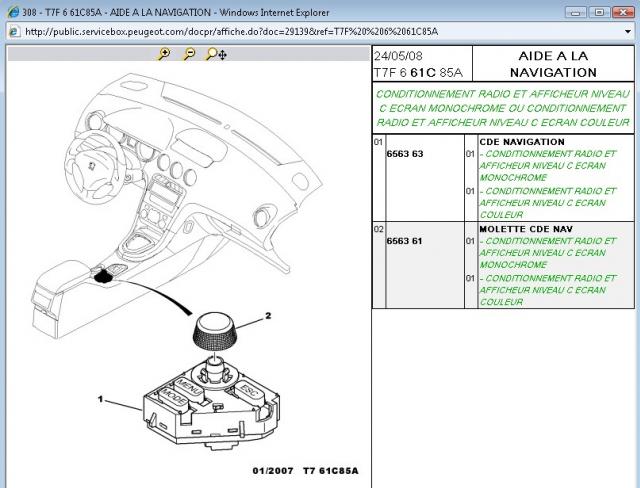
Task: Click MONOCHROME option under CDE NAVIGATION
Action: [x=548, y=166]
